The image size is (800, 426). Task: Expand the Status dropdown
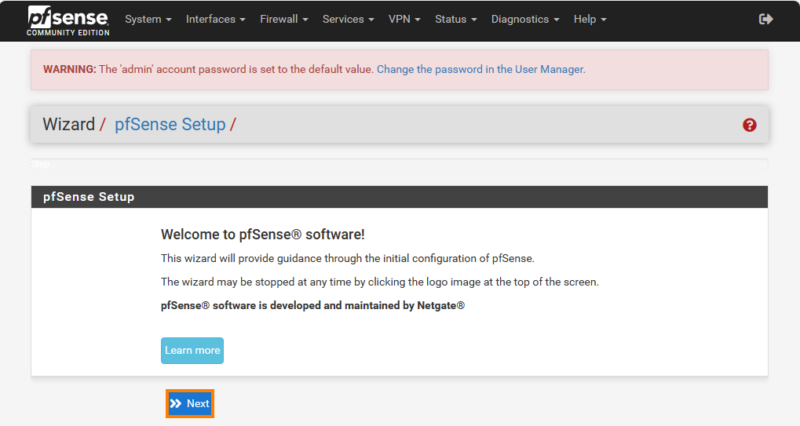coord(455,19)
